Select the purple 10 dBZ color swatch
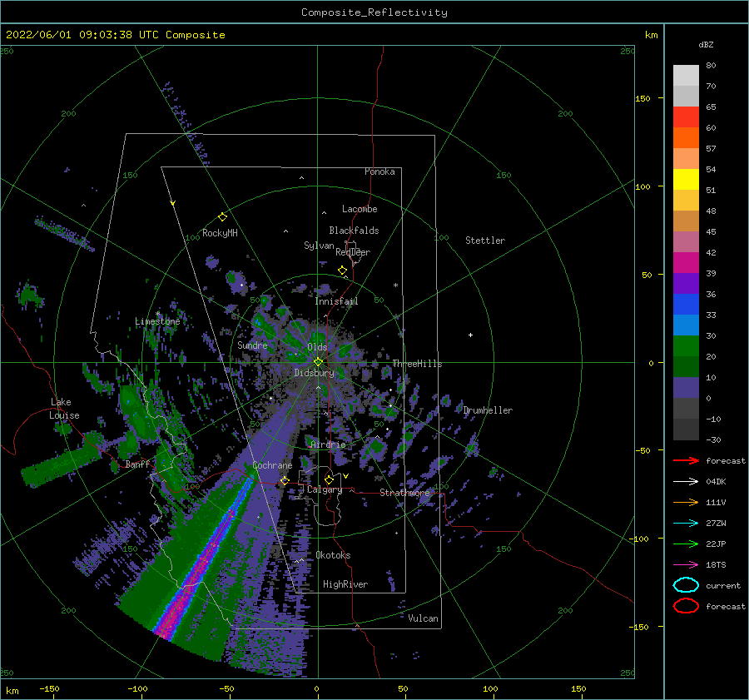 pyautogui.click(x=686, y=388)
